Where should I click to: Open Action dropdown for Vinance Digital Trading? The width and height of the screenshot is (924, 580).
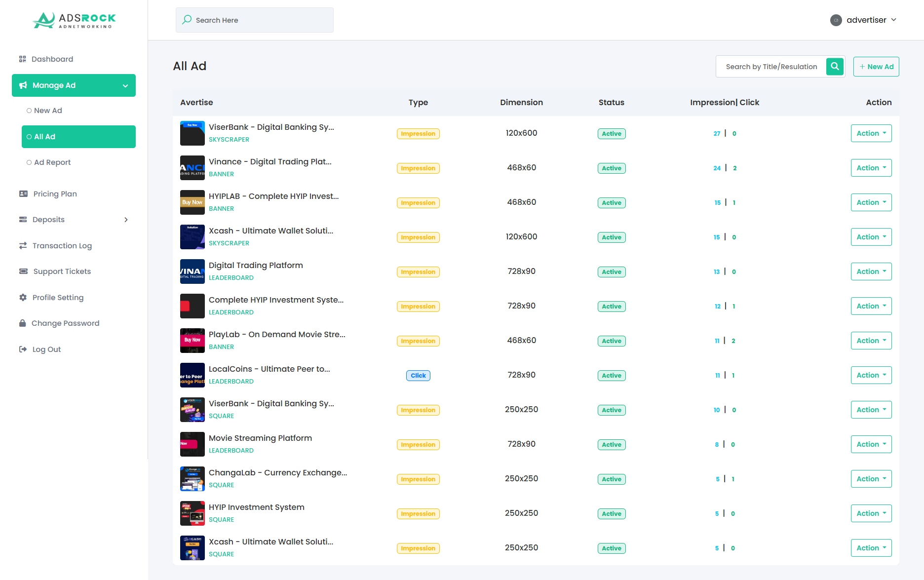871,168
